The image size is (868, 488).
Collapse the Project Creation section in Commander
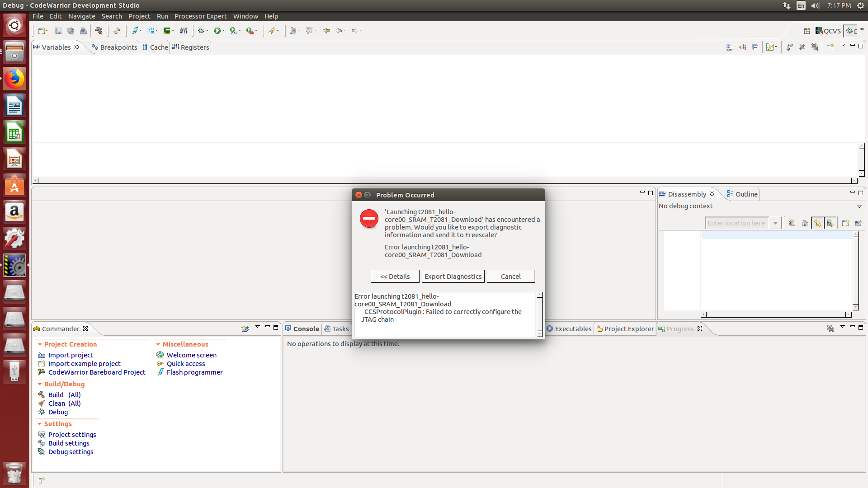[x=40, y=344]
